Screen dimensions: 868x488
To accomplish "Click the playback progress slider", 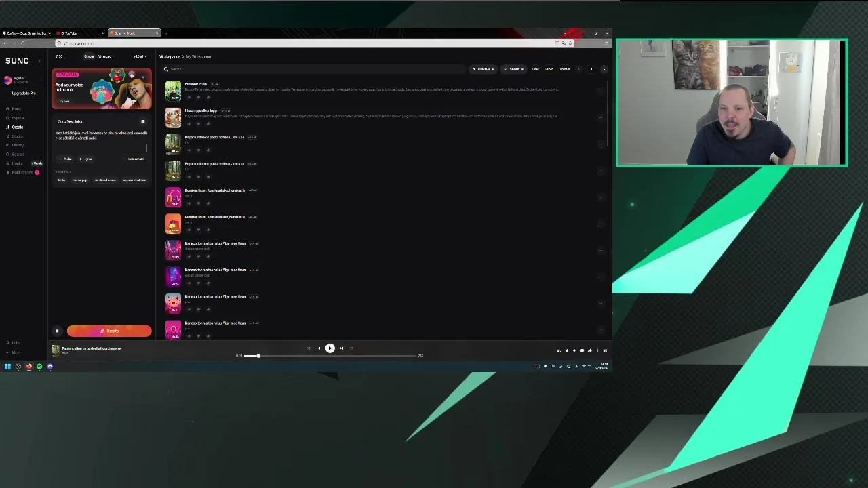I will click(x=330, y=355).
